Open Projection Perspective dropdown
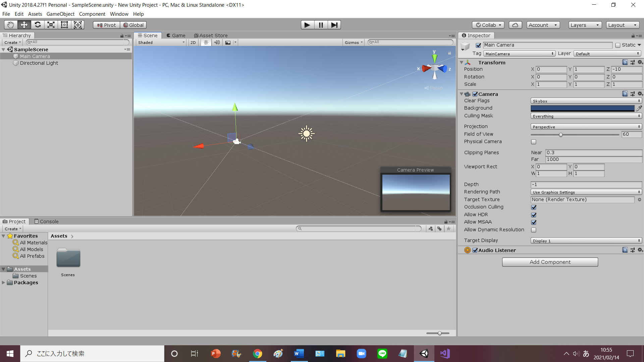 pos(586,127)
